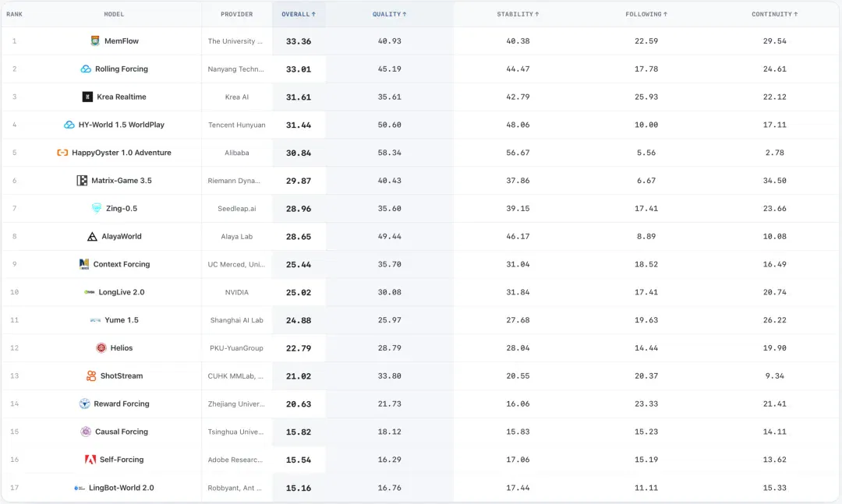Click the HY-World 1.5 WorldPlay cloud icon

(69, 125)
